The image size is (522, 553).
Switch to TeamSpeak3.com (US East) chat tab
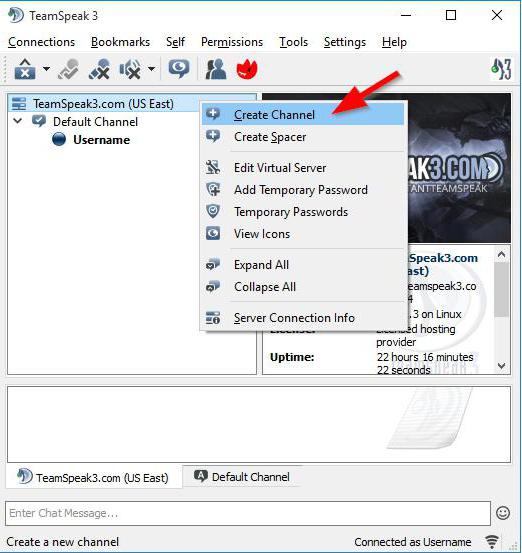[x=94, y=477]
